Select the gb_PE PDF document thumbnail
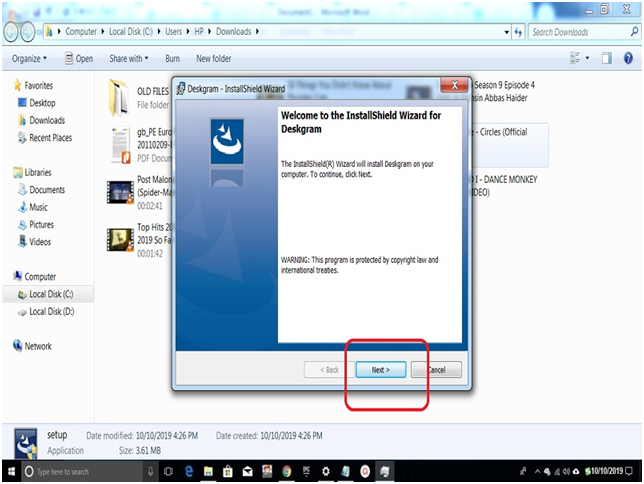This screenshot has width=644, height=484. (x=120, y=145)
